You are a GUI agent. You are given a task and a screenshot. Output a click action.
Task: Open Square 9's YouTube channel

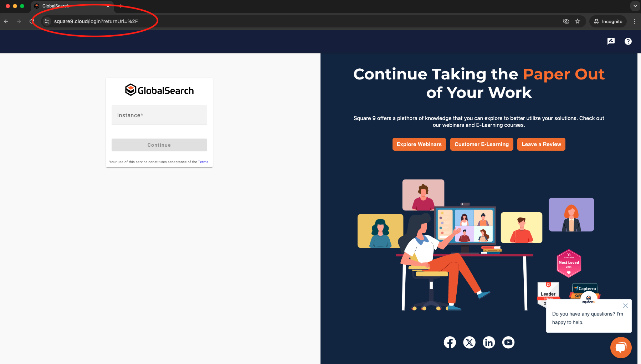[508, 342]
